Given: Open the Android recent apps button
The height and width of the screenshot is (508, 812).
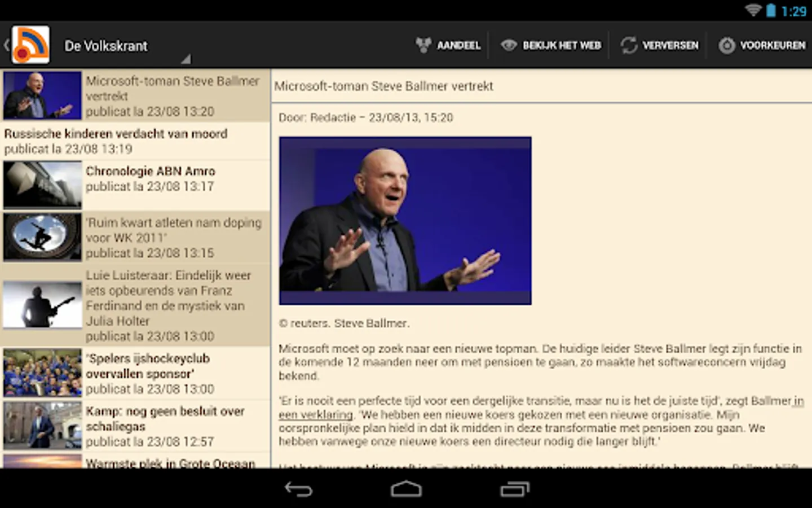Looking at the screenshot, I should tap(514, 489).
